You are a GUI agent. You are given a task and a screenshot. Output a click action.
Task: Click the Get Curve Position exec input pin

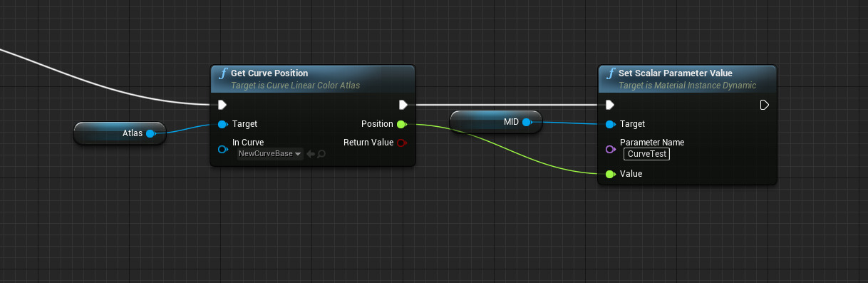pos(222,105)
